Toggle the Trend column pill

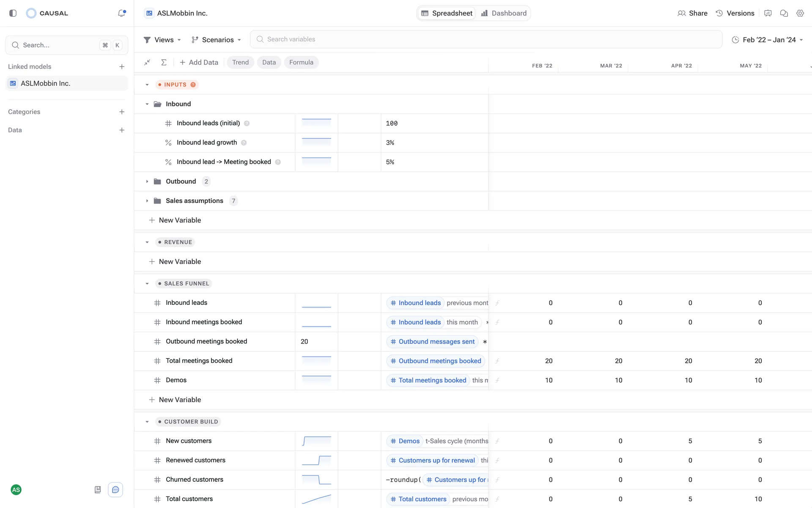[x=240, y=62]
